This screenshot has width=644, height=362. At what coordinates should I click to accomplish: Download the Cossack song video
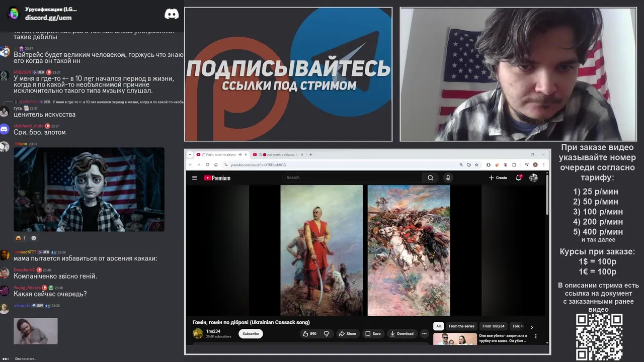401,334
